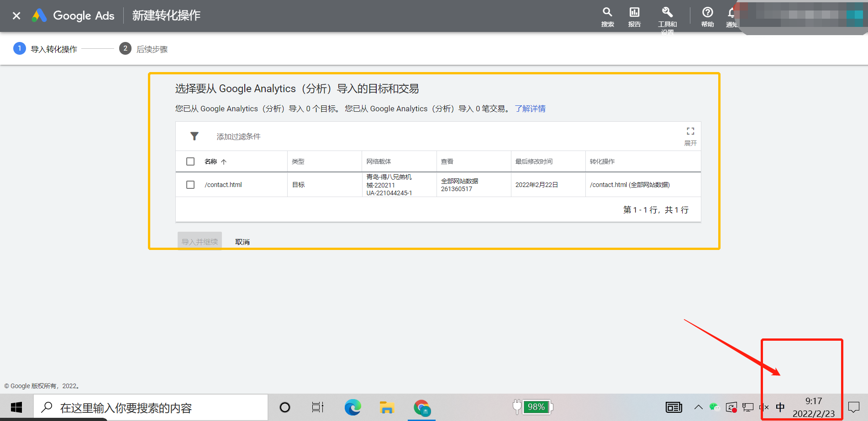
Task: Click the filter funnel icon
Action: 194,136
